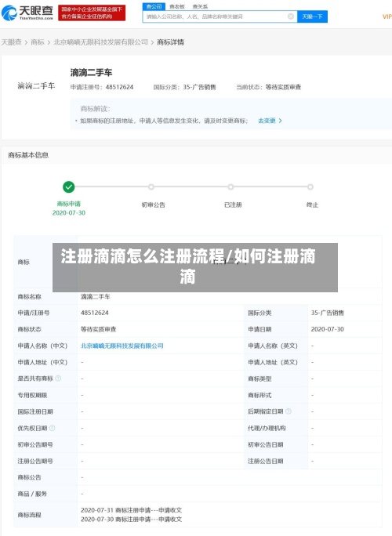
Task: Click the red official credit agency banner
Action: [x=92, y=13]
